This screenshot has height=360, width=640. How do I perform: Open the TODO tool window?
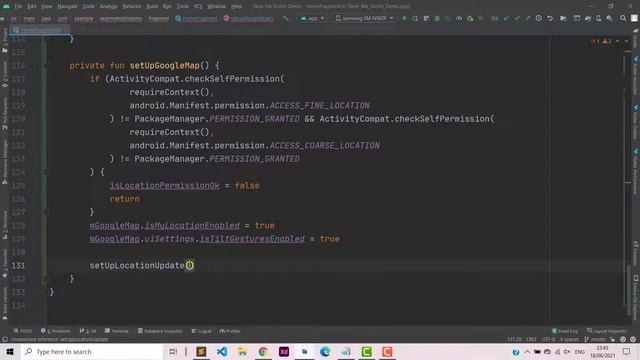pyautogui.click(x=22, y=331)
